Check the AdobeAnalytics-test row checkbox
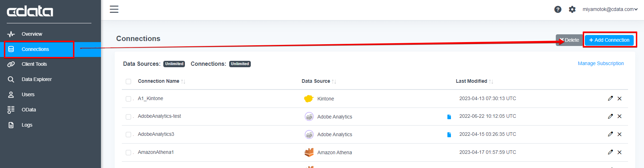Image resolution: width=644 pixels, height=168 pixels. pos(128,117)
